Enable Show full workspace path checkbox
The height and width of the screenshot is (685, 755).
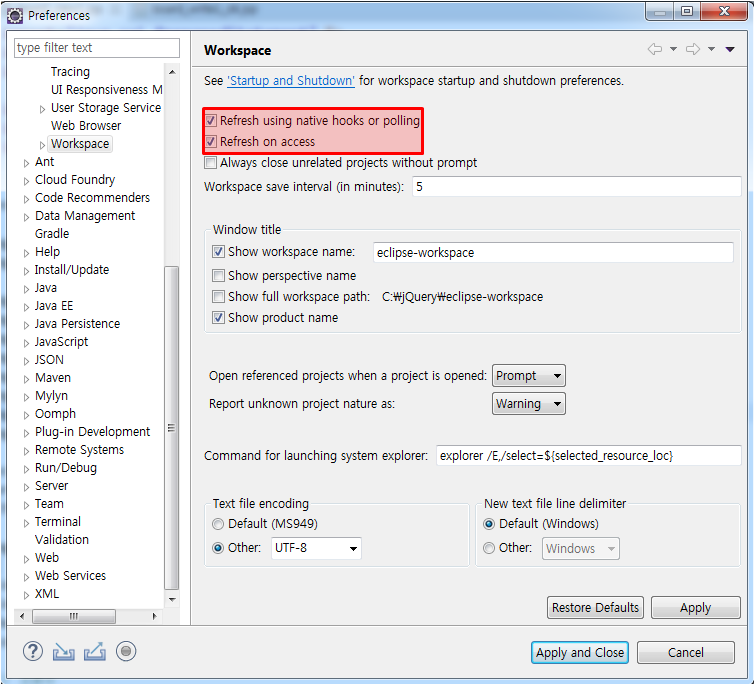(x=218, y=297)
